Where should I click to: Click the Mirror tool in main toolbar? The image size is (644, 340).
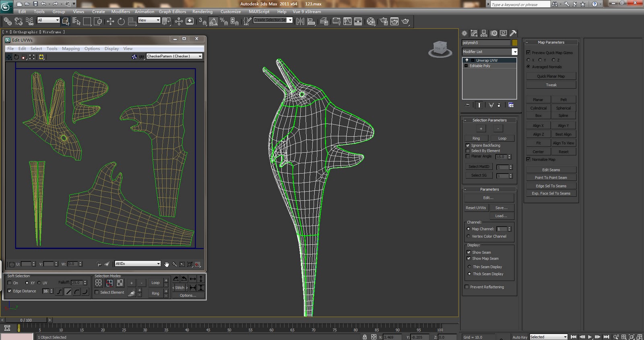[x=300, y=21]
